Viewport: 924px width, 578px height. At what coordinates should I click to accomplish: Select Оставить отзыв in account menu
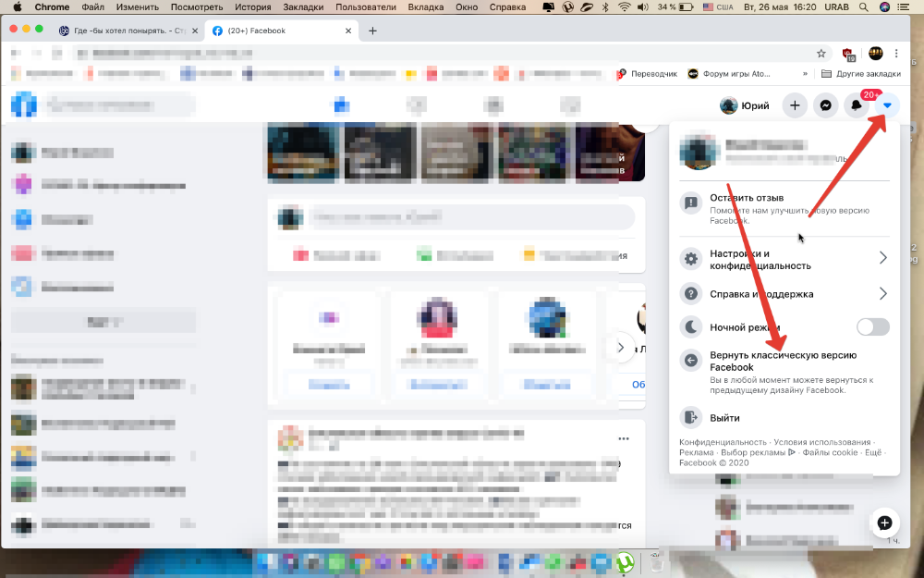(x=784, y=209)
